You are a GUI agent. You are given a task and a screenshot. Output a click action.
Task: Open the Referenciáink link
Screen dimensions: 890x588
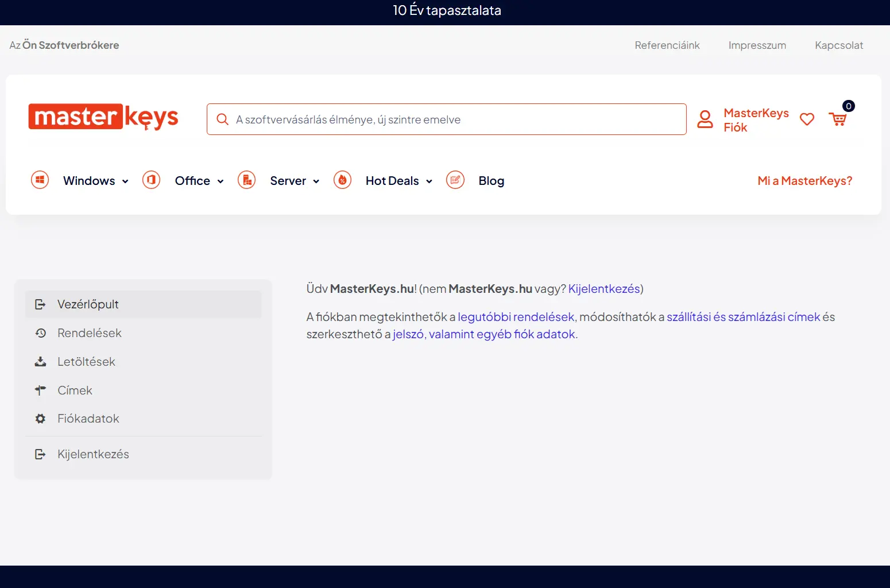pos(667,45)
